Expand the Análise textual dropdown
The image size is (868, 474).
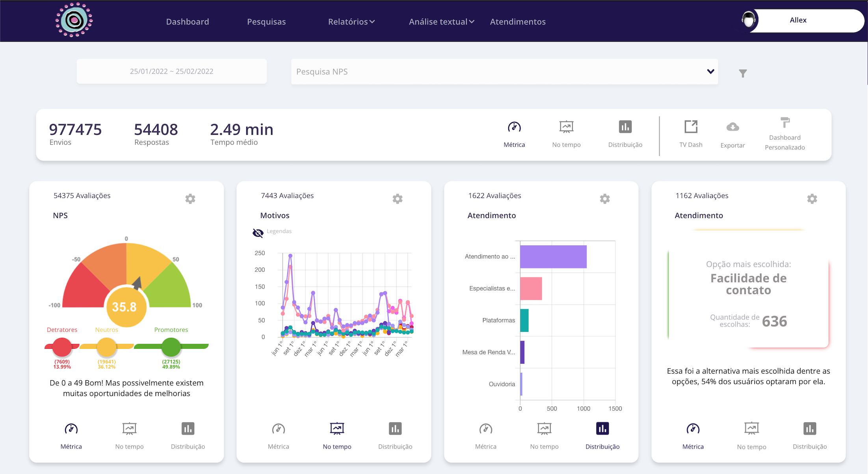pyautogui.click(x=441, y=22)
